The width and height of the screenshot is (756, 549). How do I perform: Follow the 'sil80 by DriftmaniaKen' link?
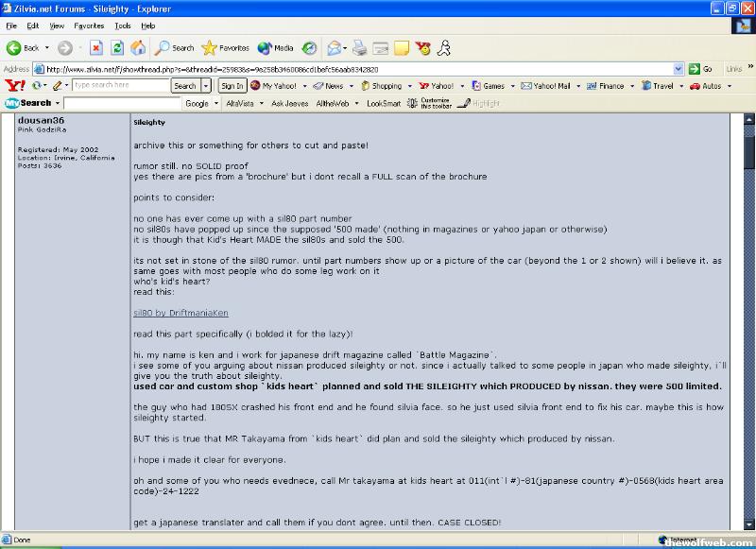[x=180, y=313]
